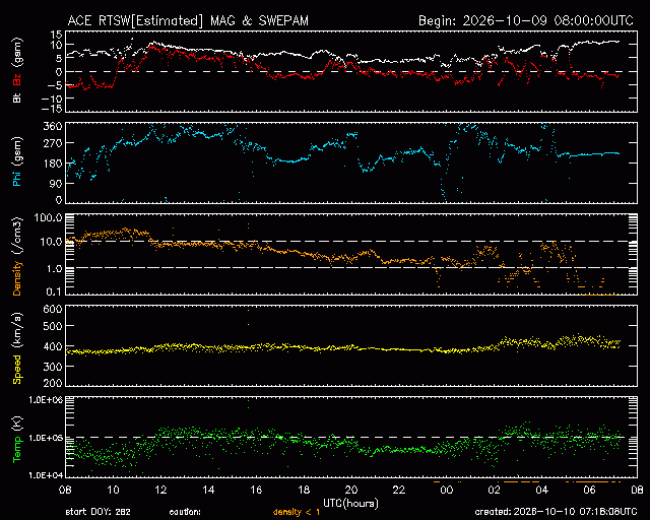Click the 500 tick label on Speed axis

click(53, 326)
